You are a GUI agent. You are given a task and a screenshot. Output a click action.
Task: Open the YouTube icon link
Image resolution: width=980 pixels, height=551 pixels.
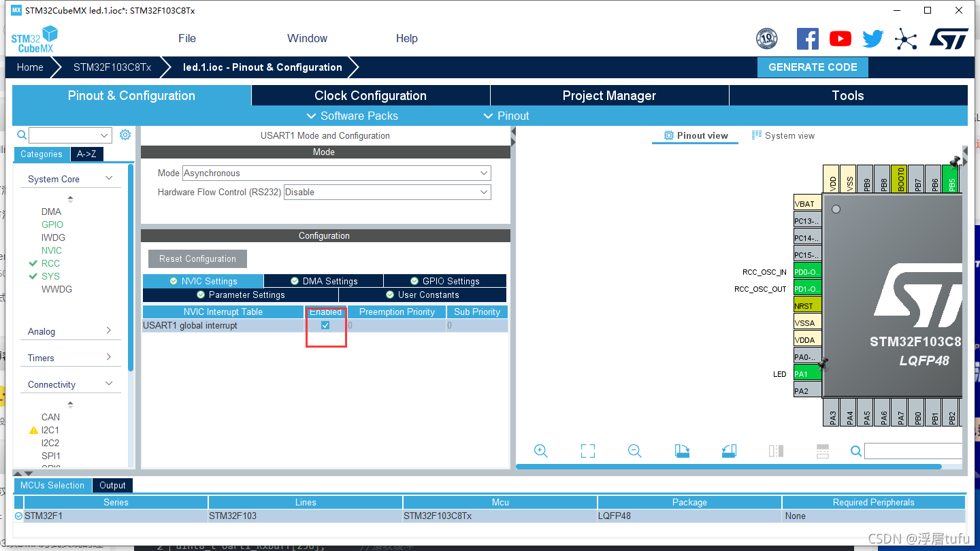840,39
